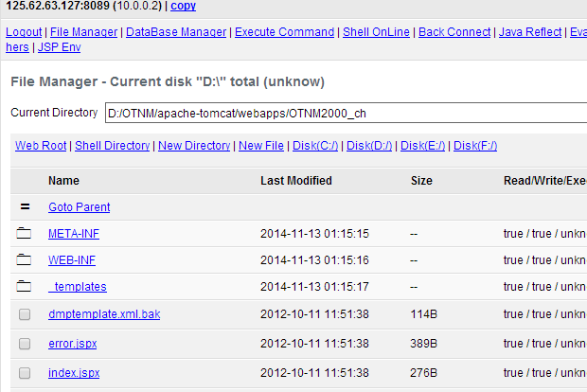
Task: Select the index.jspx file checkbox
Action: click(25, 373)
